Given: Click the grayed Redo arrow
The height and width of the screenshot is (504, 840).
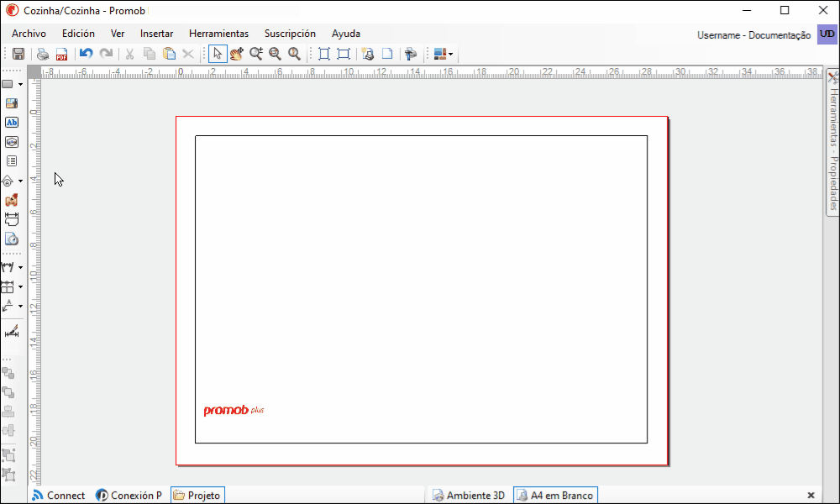Looking at the screenshot, I should pyautogui.click(x=106, y=54).
